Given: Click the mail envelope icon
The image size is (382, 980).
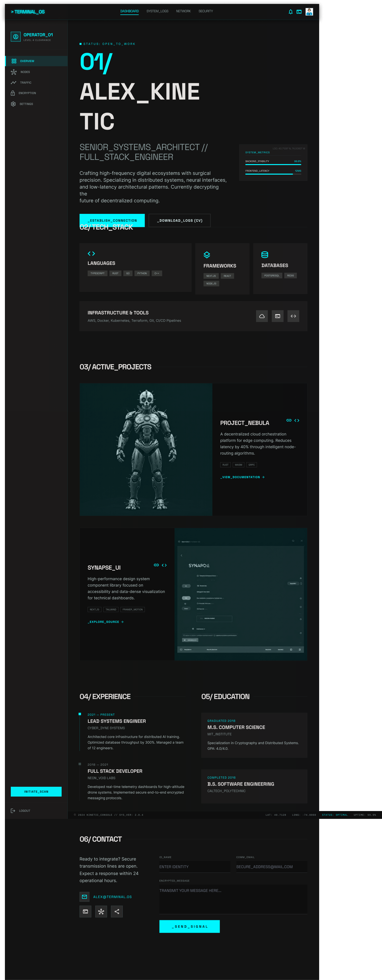Looking at the screenshot, I should click(84, 897).
